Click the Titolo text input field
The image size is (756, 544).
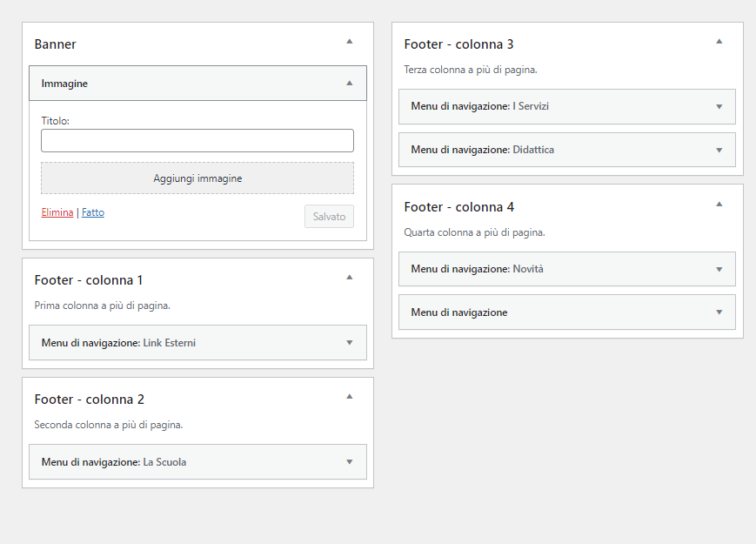point(197,140)
